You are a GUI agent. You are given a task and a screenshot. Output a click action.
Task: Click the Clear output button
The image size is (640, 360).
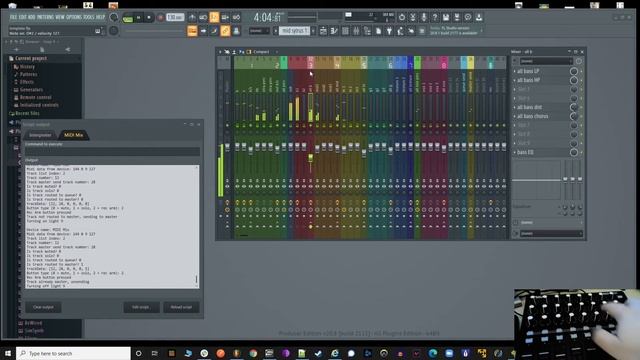point(43,307)
